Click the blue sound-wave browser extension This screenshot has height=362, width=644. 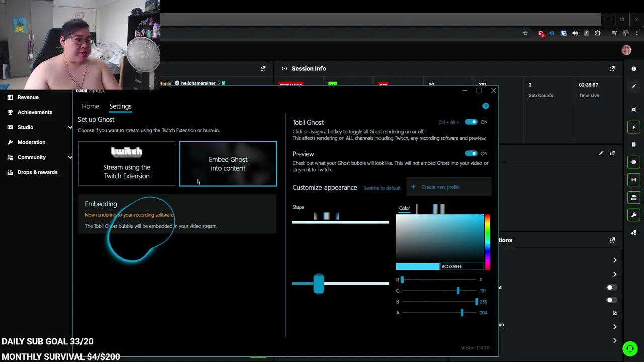pos(552,33)
